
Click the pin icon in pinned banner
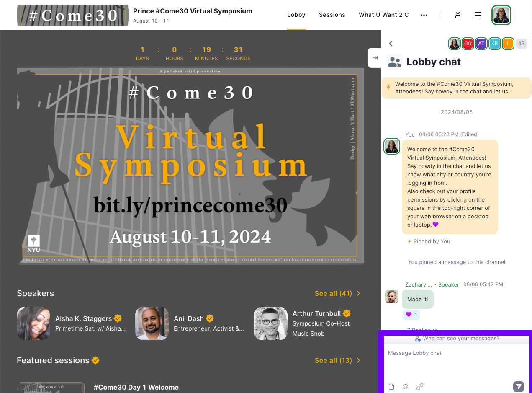pos(388,87)
